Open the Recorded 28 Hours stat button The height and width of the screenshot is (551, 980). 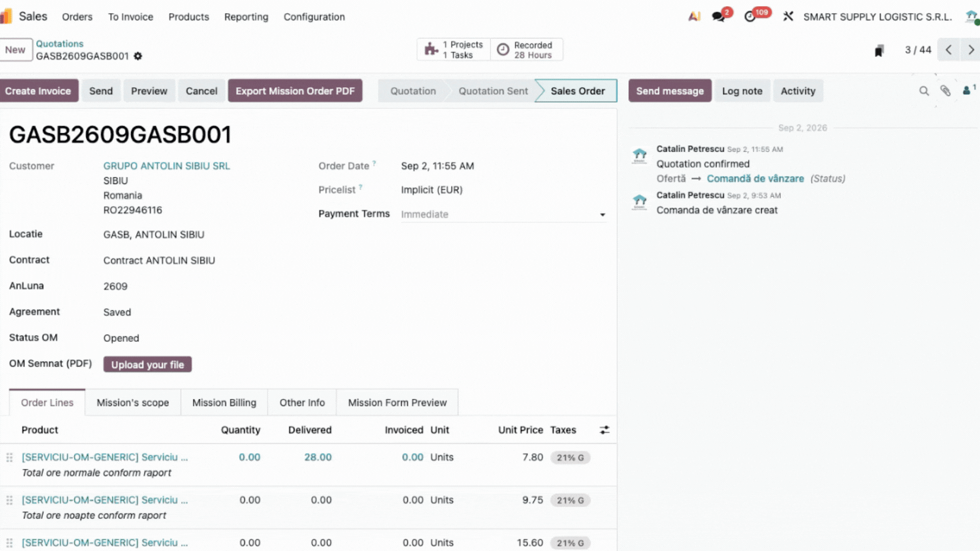526,50
